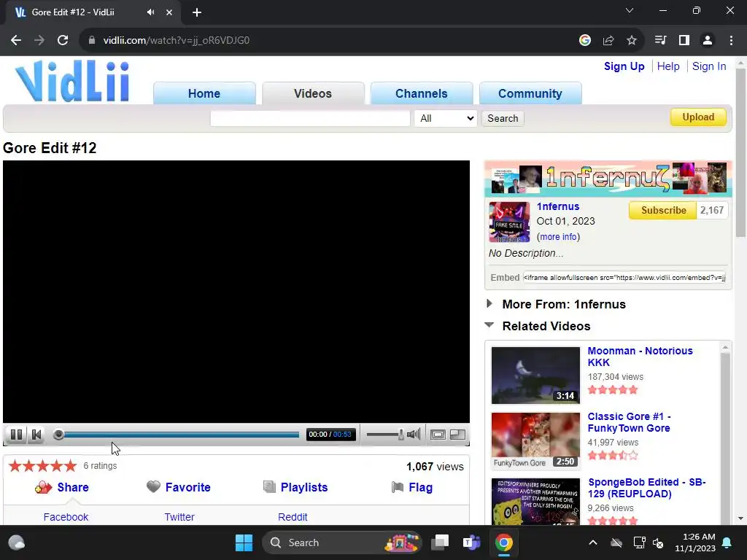Open the media control icon in Chrome toolbar
Image resolution: width=747 pixels, height=560 pixels.
tap(660, 41)
